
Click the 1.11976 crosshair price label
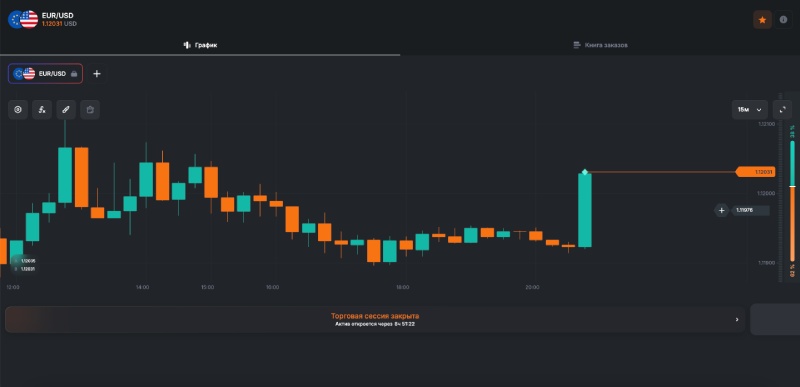click(x=750, y=210)
